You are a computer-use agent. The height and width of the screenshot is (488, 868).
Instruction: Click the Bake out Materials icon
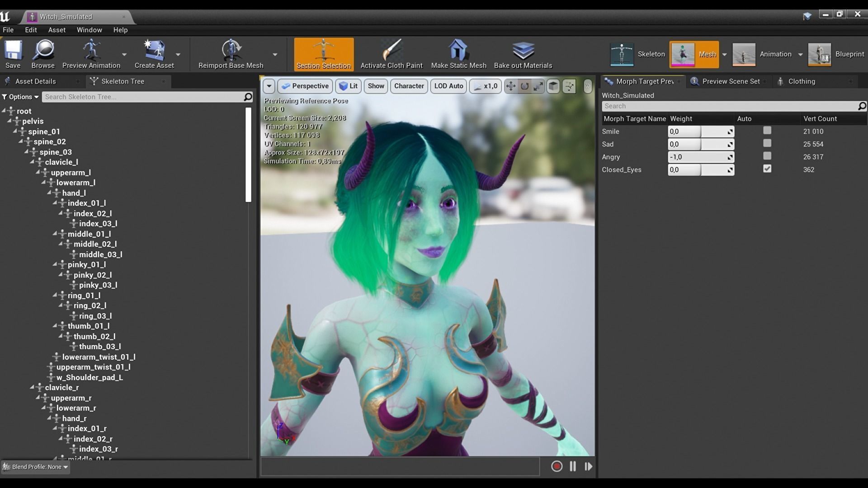pyautogui.click(x=523, y=51)
